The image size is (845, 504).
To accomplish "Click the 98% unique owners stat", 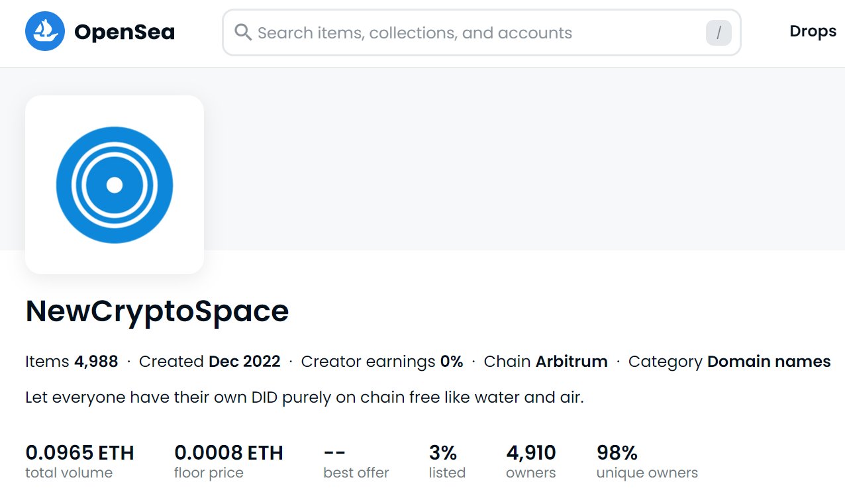I will (x=647, y=462).
